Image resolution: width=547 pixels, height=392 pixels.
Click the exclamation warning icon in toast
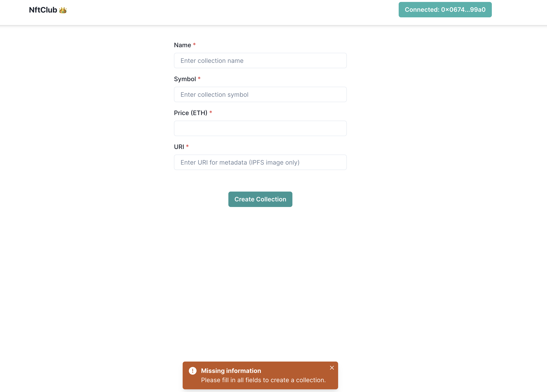pos(192,371)
